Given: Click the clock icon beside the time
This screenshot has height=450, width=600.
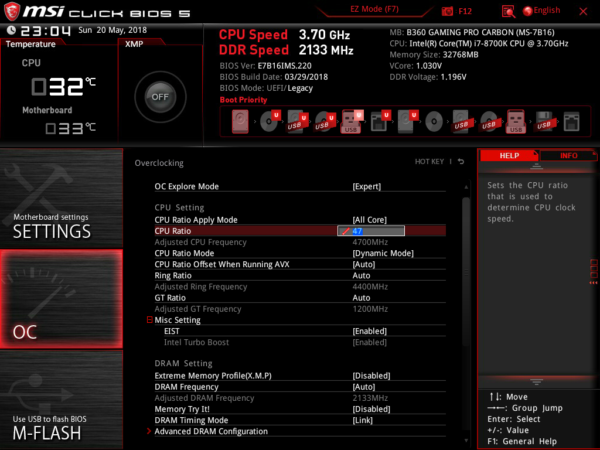Looking at the screenshot, I should coord(11,30).
